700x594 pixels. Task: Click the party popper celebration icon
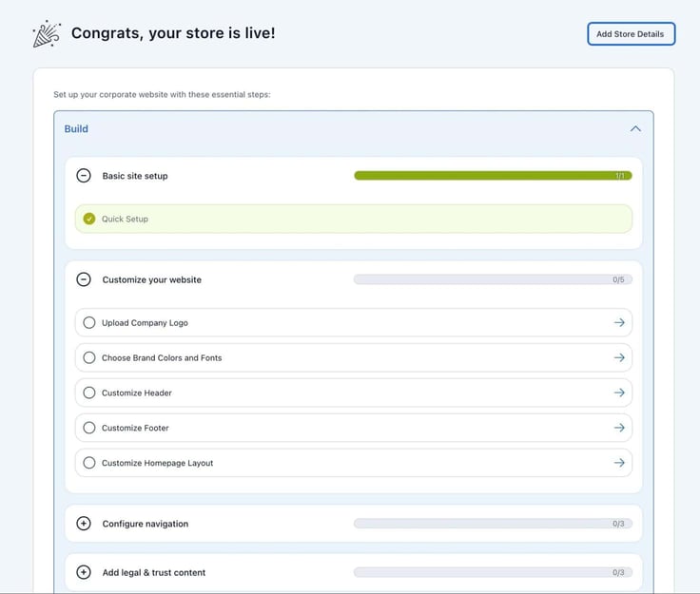point(47,33)
